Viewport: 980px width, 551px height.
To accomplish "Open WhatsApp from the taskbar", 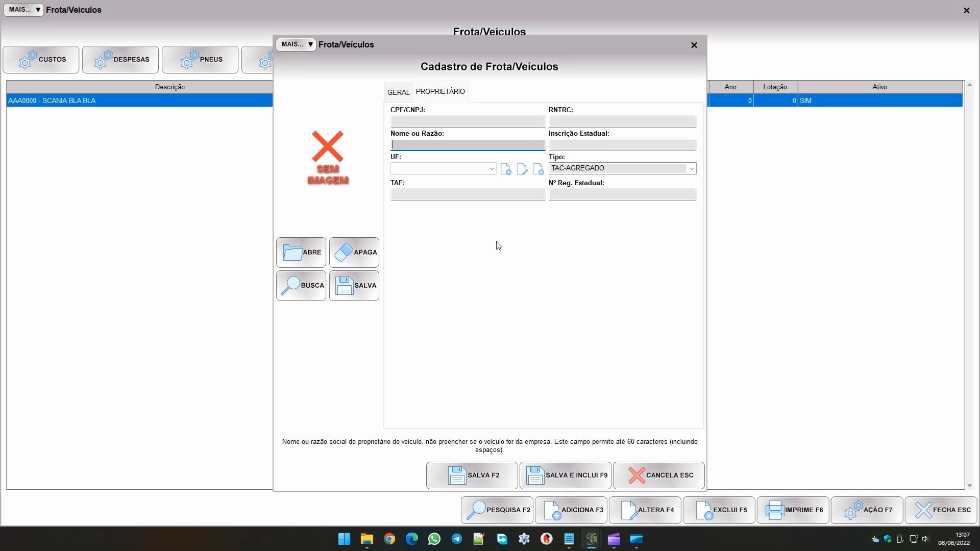I will [434, 539].
